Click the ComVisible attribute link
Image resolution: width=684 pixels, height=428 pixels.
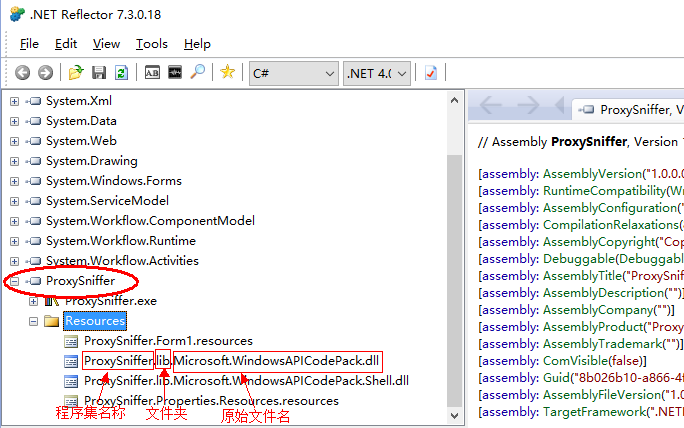(x=575, y=361)
